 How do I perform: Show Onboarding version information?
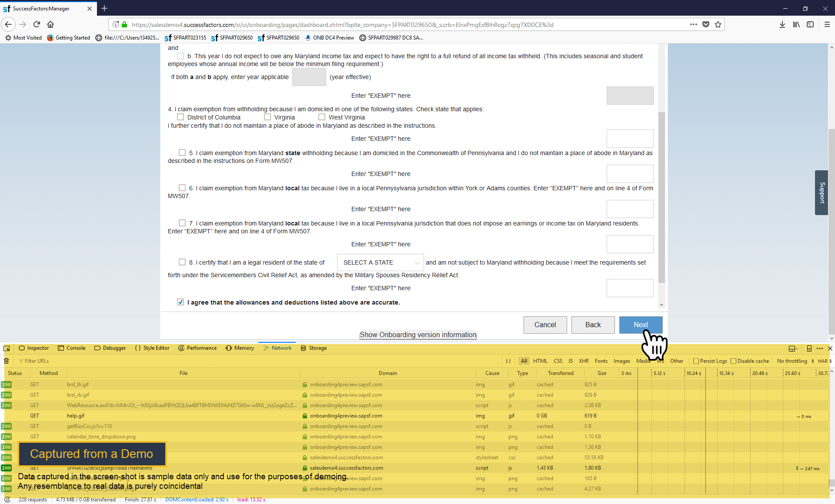[x=418, y=335]
